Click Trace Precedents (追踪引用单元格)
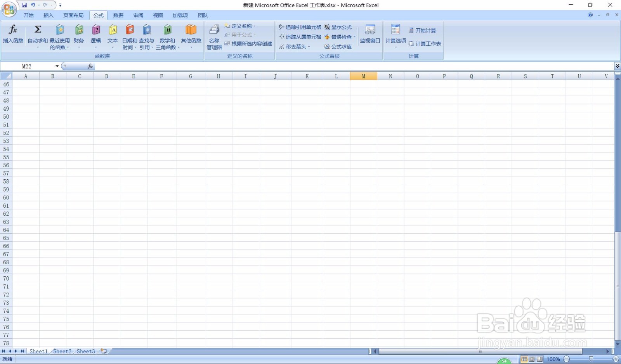Viewport: 621px width, 364px height. point(300,27)
